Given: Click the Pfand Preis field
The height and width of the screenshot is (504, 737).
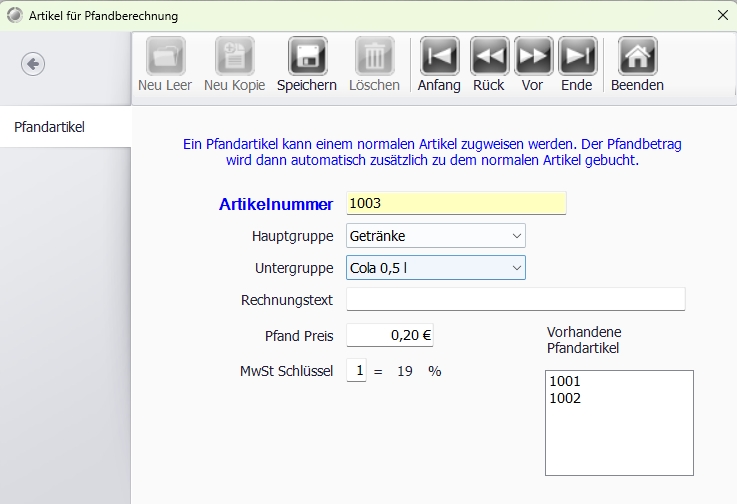Looking at the screenshot, I should point(390,336).
